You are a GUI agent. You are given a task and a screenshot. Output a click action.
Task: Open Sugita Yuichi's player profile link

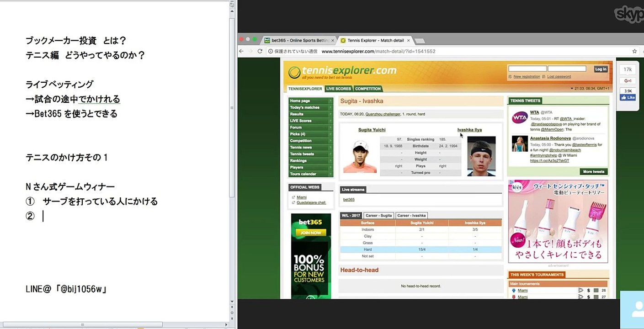click(372, 130)
